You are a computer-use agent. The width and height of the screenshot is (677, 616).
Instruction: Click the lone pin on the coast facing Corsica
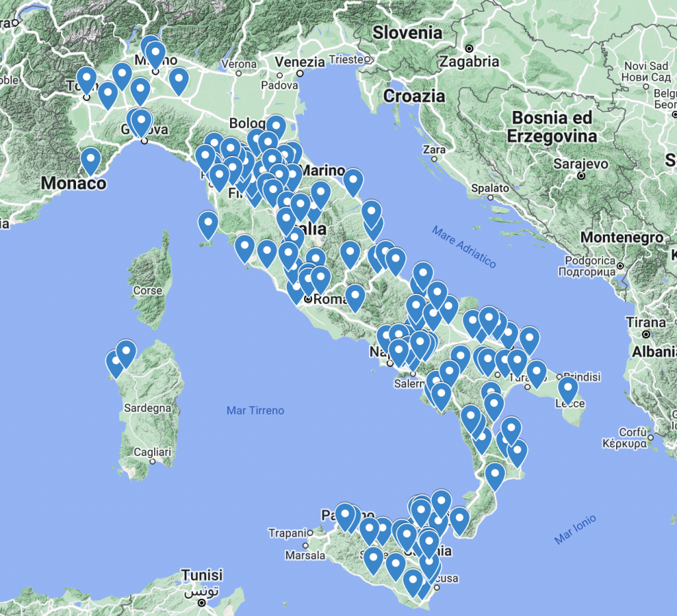(208, 223)
